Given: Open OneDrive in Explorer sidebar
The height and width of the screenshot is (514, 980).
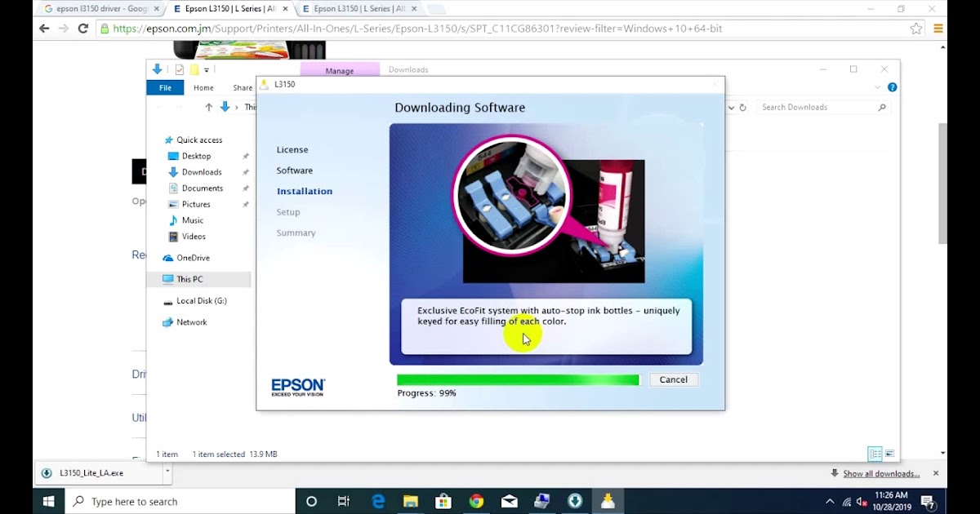Looking at the screenshot, I should point(193,258).
